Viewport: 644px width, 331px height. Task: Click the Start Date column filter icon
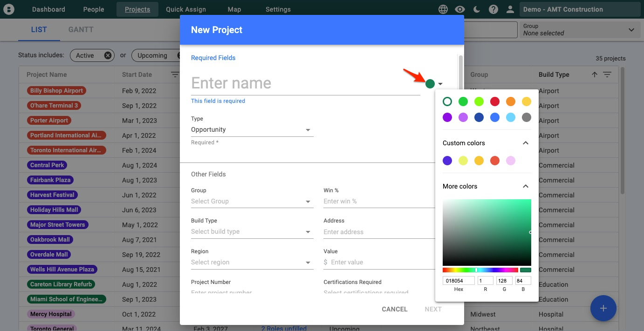[x=175, y=74]
